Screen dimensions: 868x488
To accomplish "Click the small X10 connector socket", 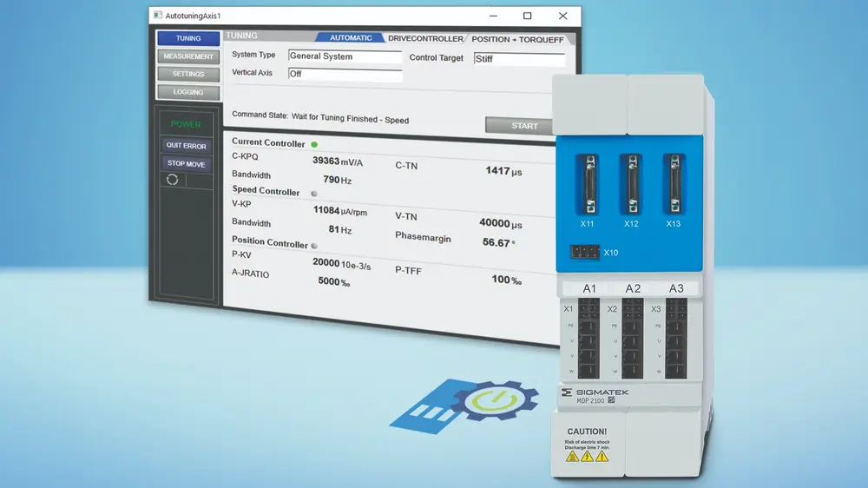I will click(x=585, y=253).
